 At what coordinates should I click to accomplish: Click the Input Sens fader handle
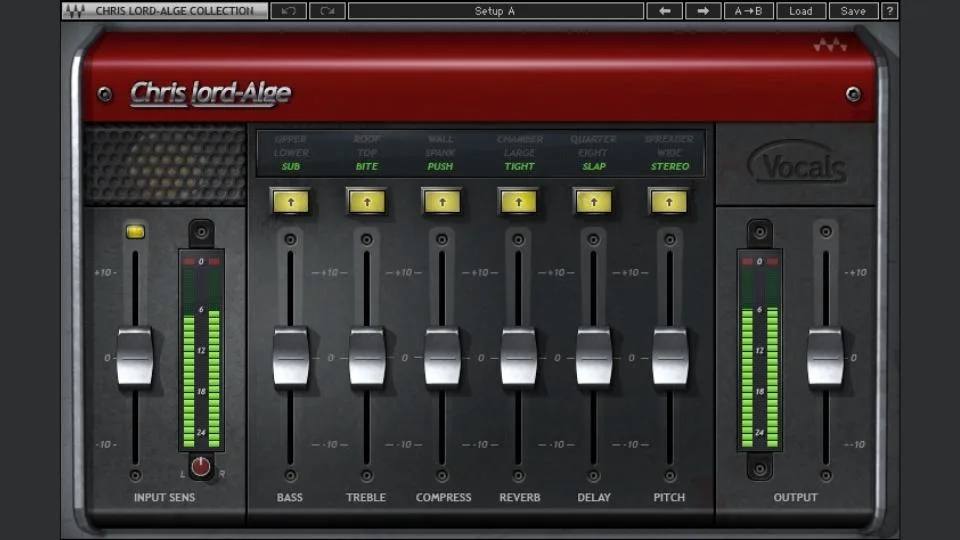click(x=135, y=358)
